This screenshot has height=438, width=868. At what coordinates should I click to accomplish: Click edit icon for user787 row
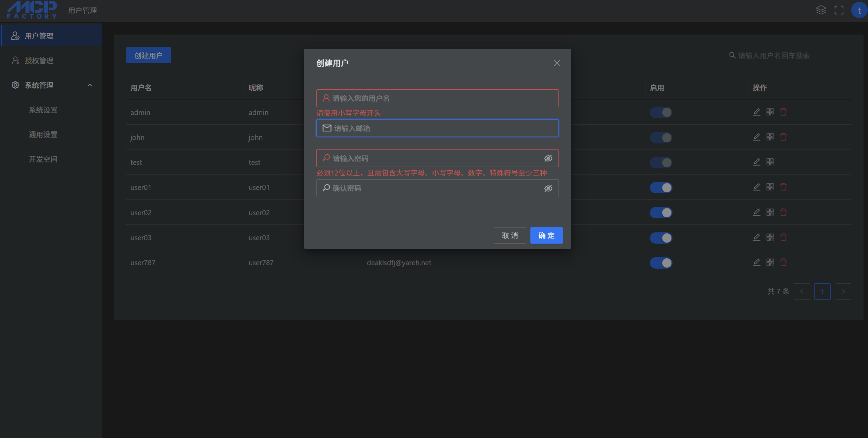tap(757, 262)
